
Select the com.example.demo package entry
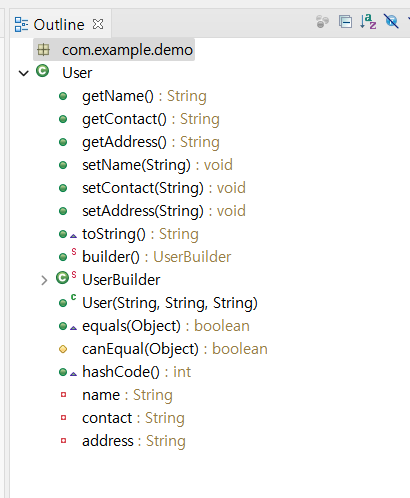tap(114, 50)
